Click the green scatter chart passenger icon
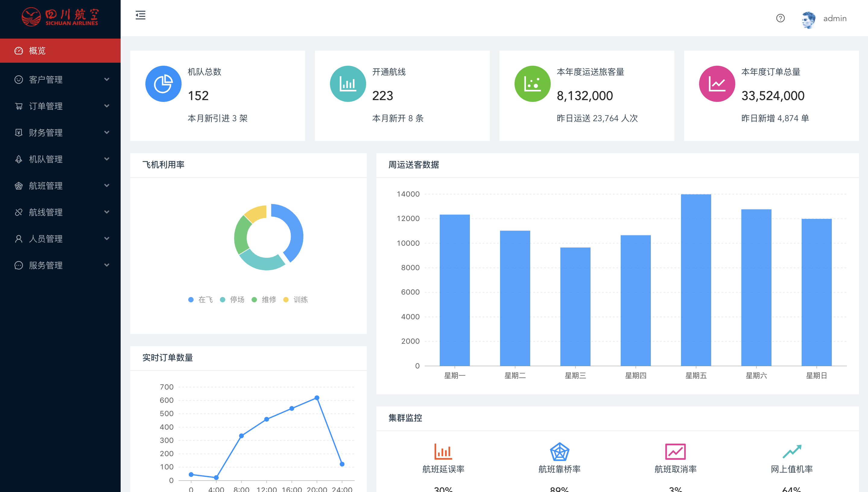Viewport: 868px width, 492px height. point(532,84)
